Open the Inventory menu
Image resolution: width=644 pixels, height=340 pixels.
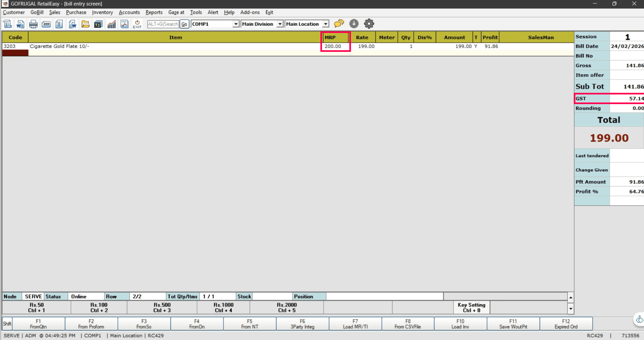pos(102,12)
